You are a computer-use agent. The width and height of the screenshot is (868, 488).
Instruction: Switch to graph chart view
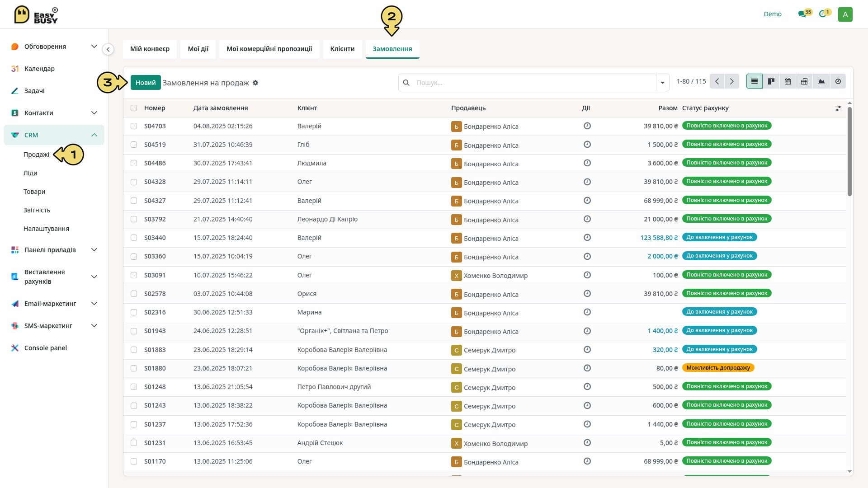[821, 82]
